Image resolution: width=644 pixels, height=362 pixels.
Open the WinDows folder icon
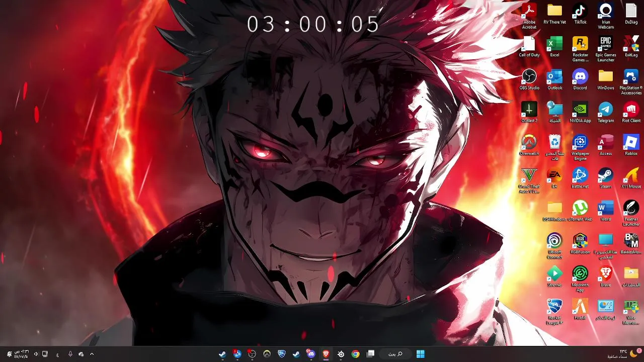(x=606, y=79)
